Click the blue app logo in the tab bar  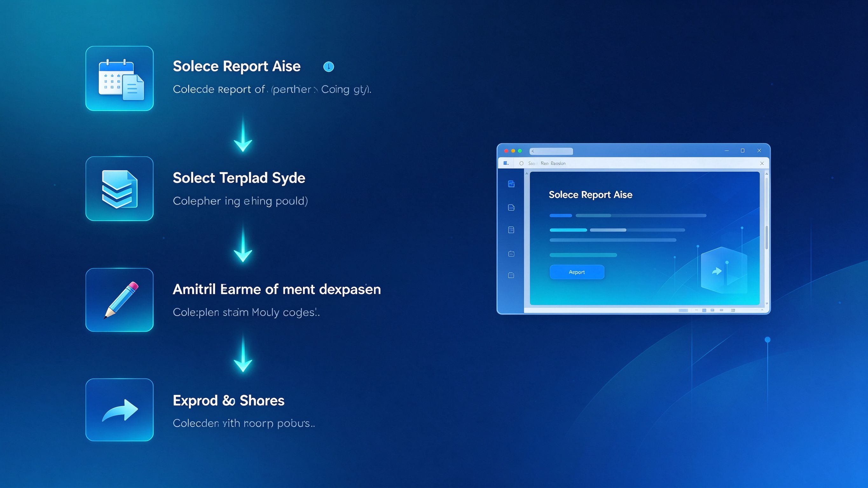pos(506,163)
